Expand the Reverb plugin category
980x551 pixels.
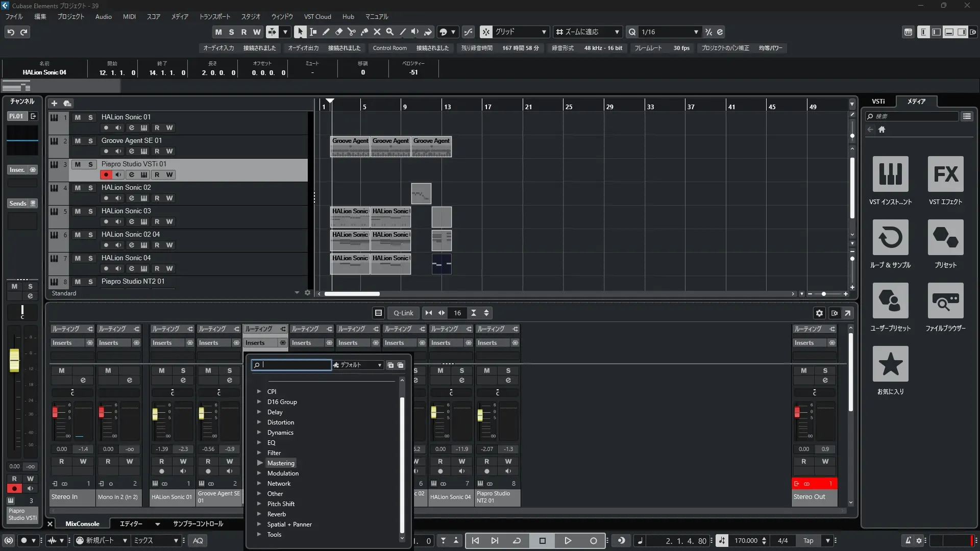(259, 514)
